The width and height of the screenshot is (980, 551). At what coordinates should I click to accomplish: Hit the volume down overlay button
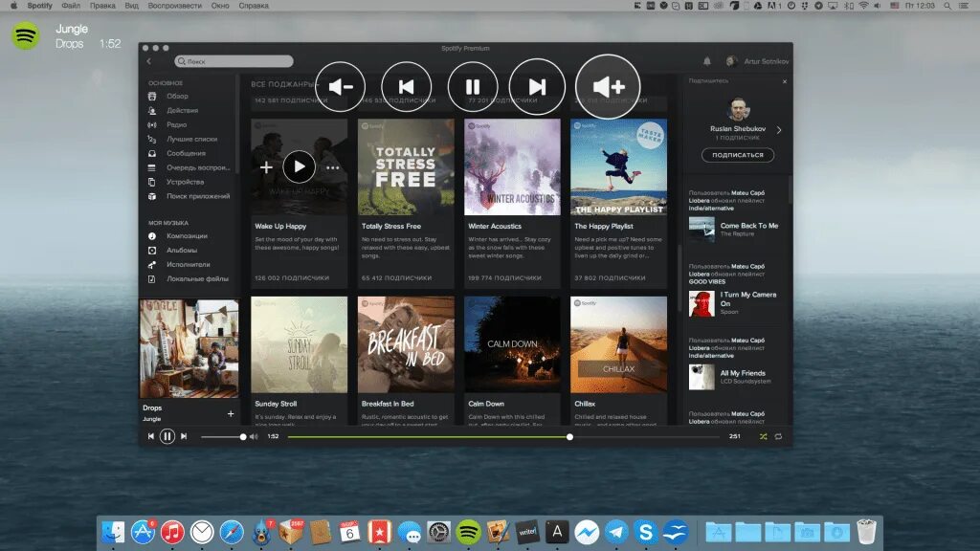coord(340,87)
